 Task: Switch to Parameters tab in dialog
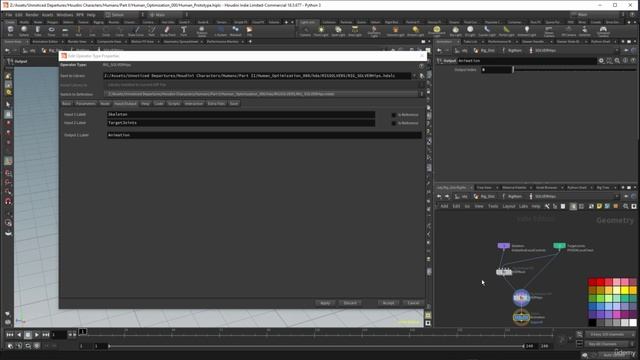(86, 104)
